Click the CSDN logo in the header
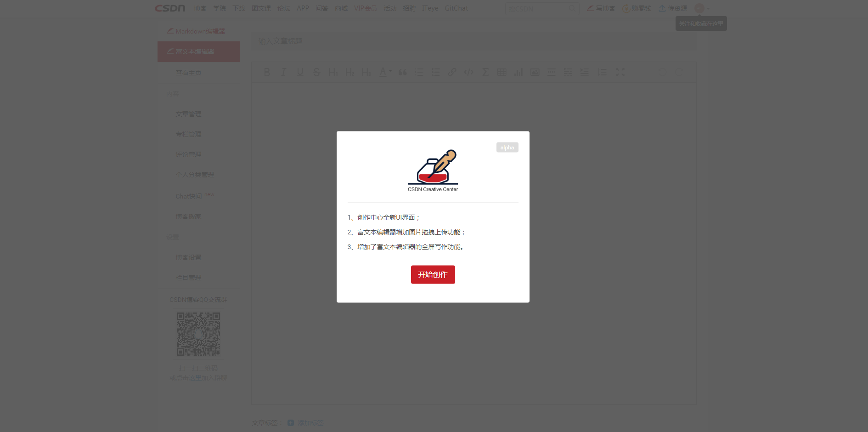This screenshot has height=432, width=868. [170, 8]
